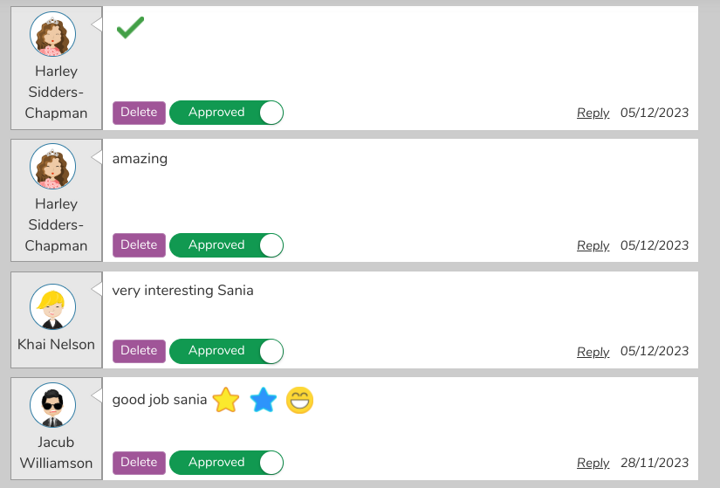
Task: Reply to the amazing comment
Action: (x=593, y=246)
